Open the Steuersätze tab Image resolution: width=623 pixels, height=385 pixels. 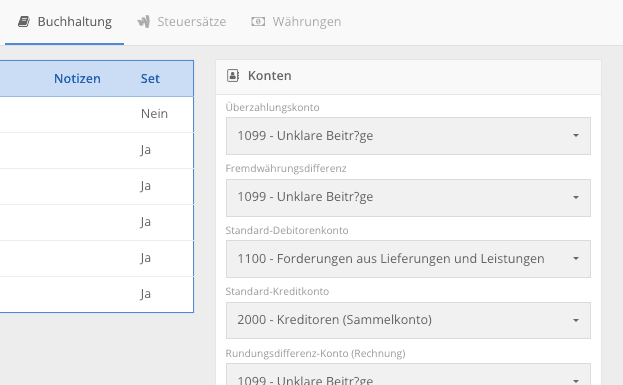pyautogui.click(x=182, y=22)
